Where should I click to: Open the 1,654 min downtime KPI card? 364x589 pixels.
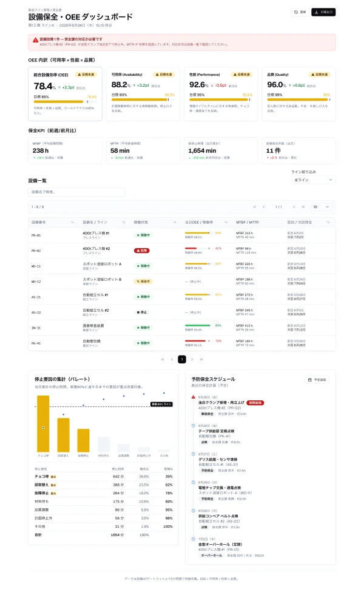[x=220, y=150]
